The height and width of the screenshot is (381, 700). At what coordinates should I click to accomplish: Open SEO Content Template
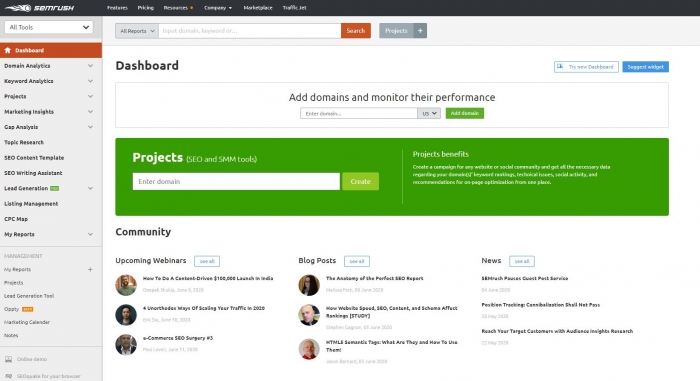(34, 158)
